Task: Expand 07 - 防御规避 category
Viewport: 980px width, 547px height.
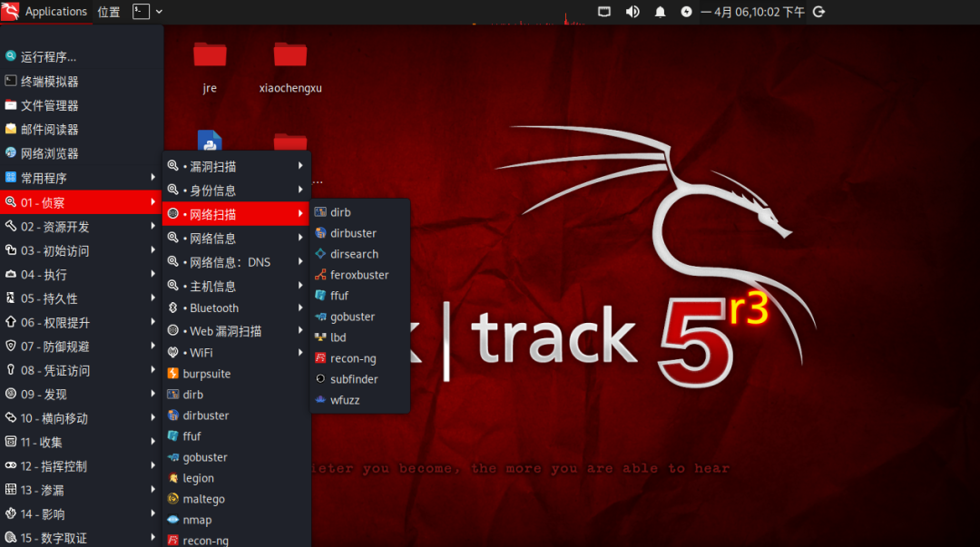Action: pos(82,347)
